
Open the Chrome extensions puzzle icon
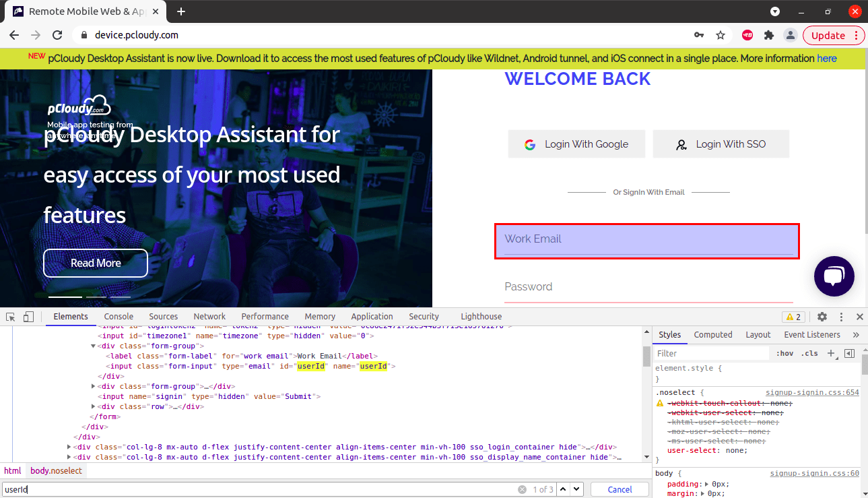pos(768,35)
